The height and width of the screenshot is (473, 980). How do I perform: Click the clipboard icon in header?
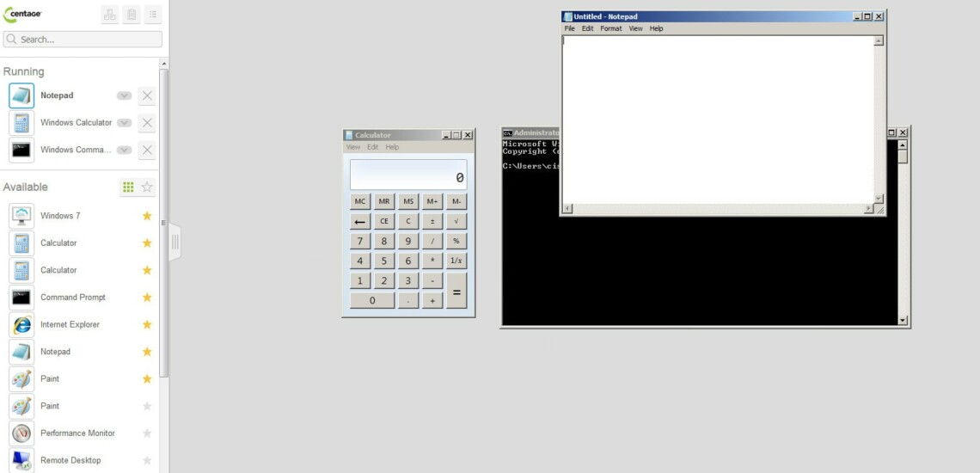coord(132,15)
